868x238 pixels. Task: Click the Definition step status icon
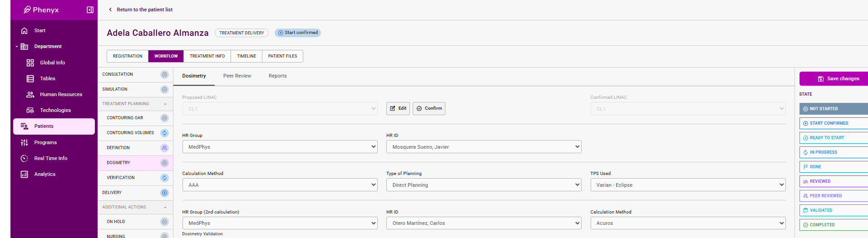coord(164,148)
